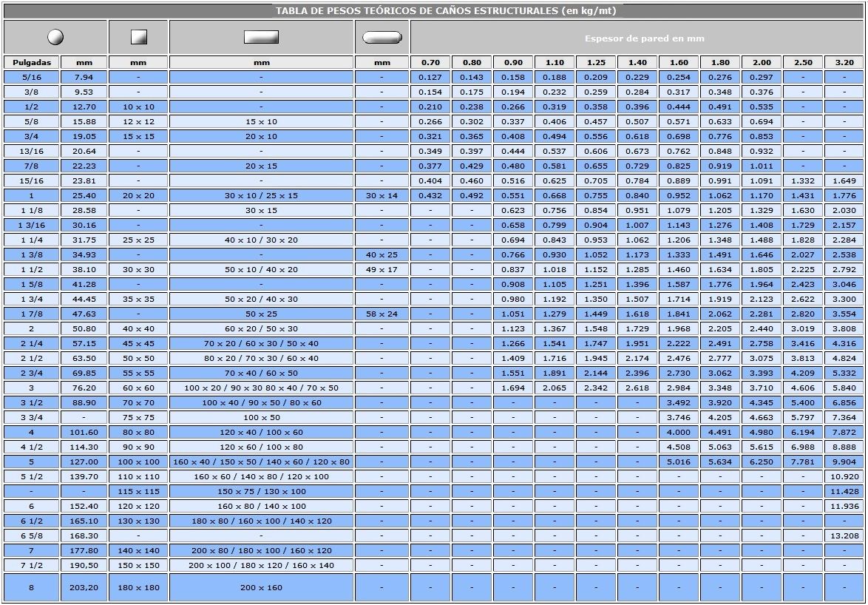
Task: Select the '150 x 150' square size cell
Action: pyautogui.click(x=138, y=566)
